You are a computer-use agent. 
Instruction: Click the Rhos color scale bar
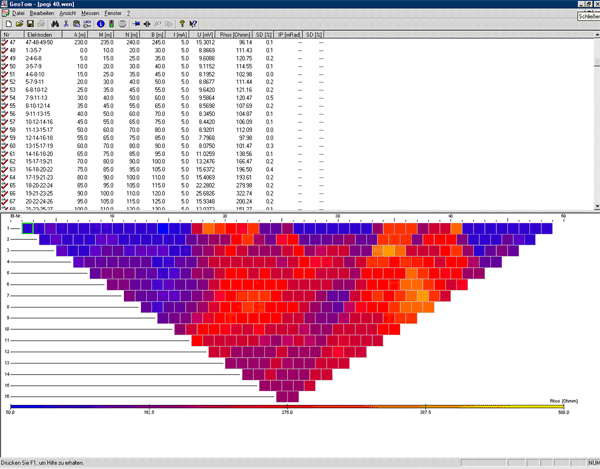point(299,405)
